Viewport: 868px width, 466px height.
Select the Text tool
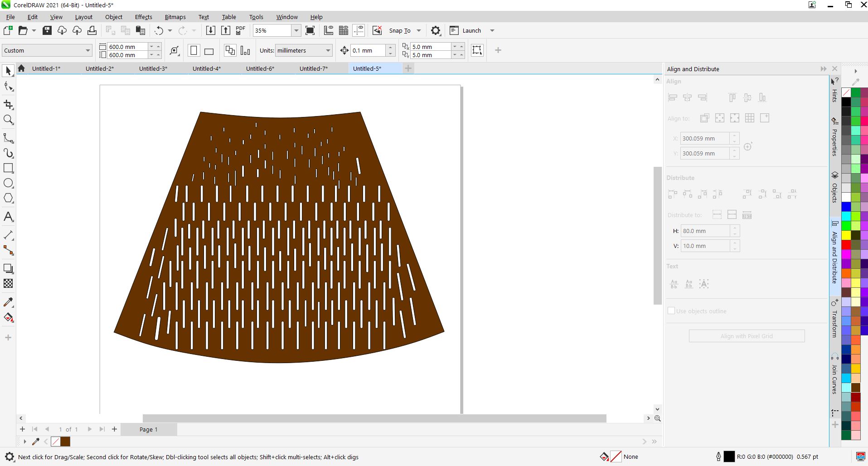click(8, 217)
